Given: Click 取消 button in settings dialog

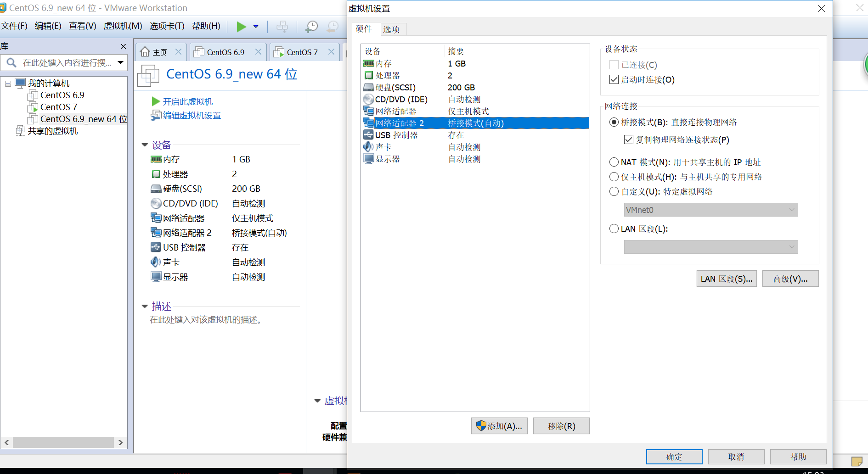Looking at the screenshot, I should point(736,457).
